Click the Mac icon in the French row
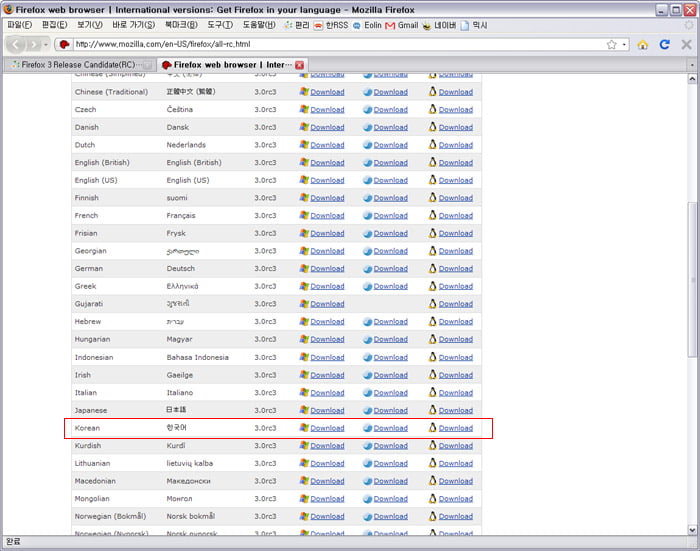 [367, 216]
